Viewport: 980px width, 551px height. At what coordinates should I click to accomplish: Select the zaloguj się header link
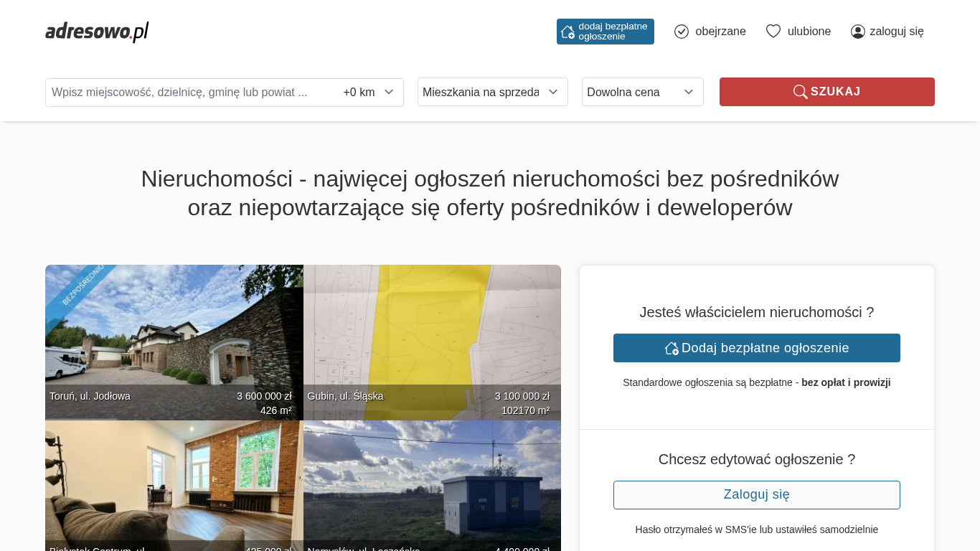click(x=896, y=32)
